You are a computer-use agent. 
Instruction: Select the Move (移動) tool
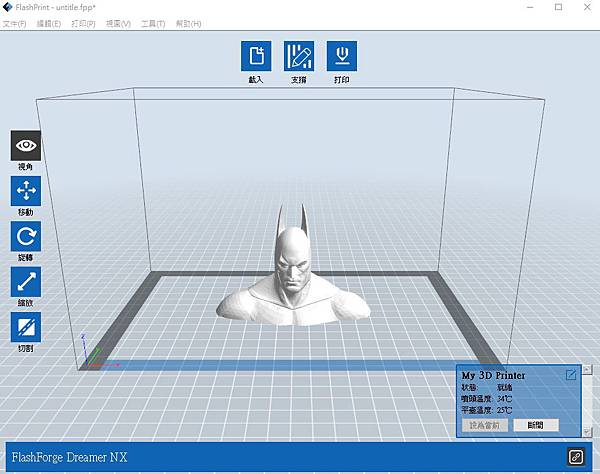(x=26, y=191)
